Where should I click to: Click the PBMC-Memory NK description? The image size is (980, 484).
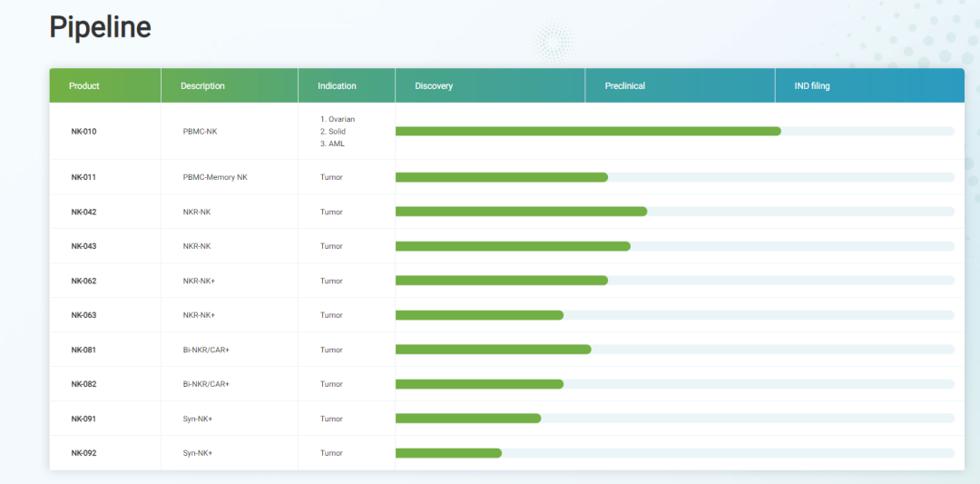(215, 177)
